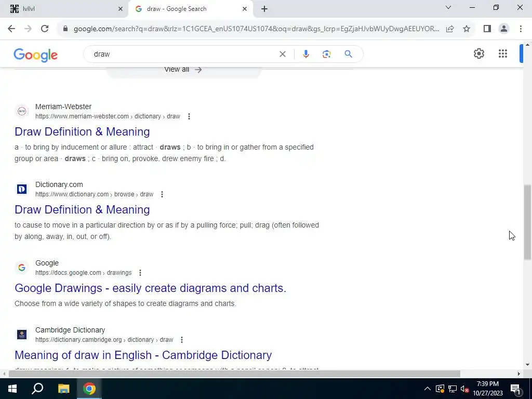Open more options for Merriam-Webster result
This screenshot has width=532, height=399.
click(189, 116)
